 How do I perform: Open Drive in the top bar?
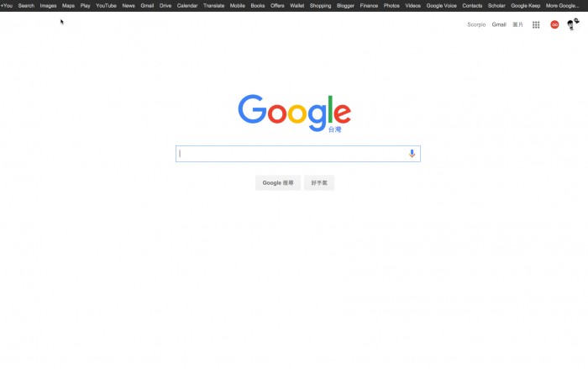coord(165,6)
